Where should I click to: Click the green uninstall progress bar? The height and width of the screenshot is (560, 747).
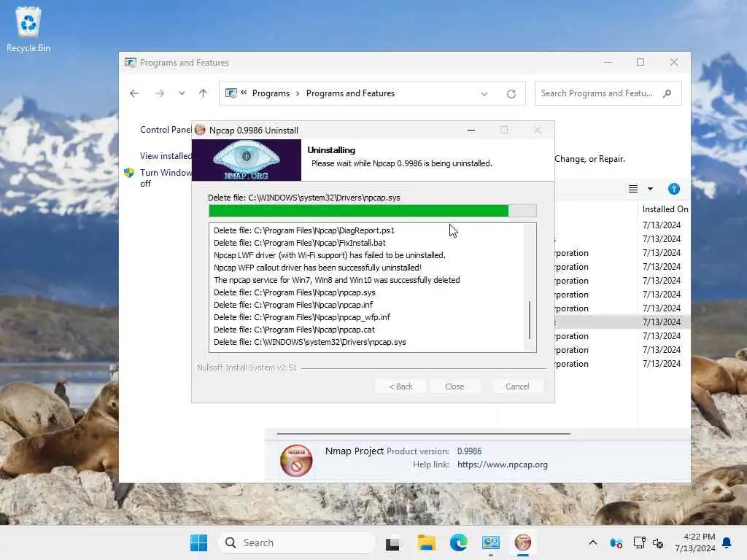tap(373, 211)
